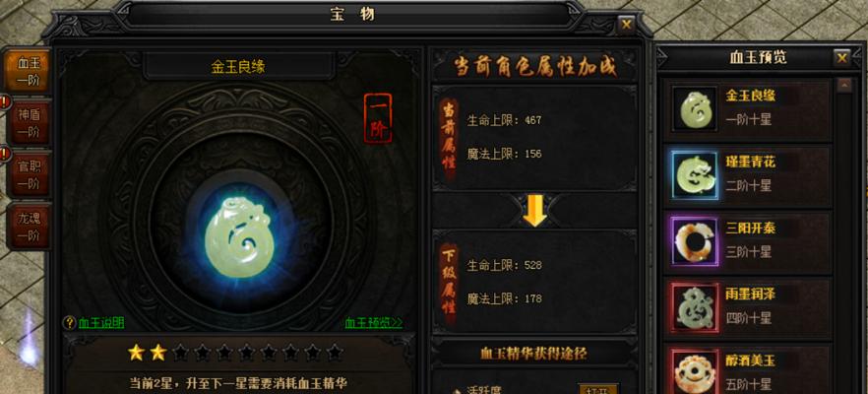Open the 官职 一阶 tab
868x394 pixels.
29,173
